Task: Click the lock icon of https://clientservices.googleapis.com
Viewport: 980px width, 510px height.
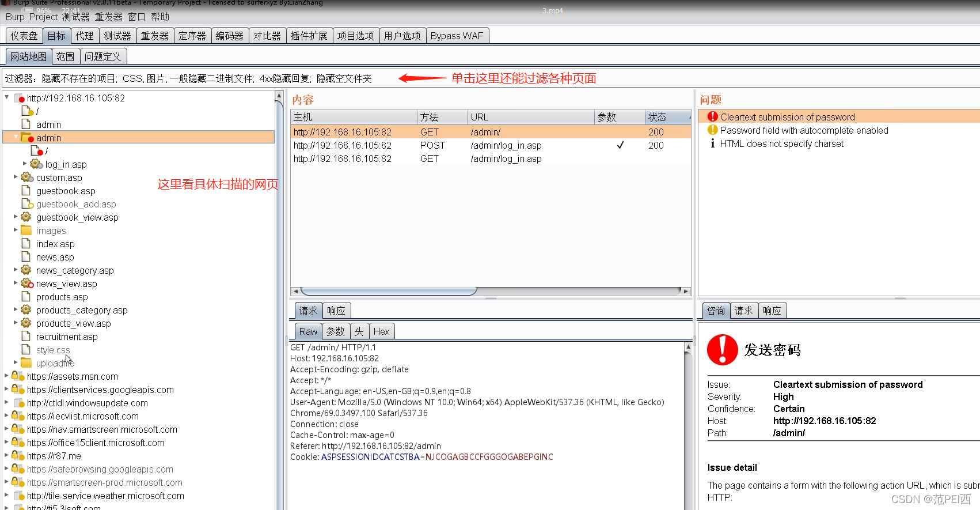Action: [18, 389]
